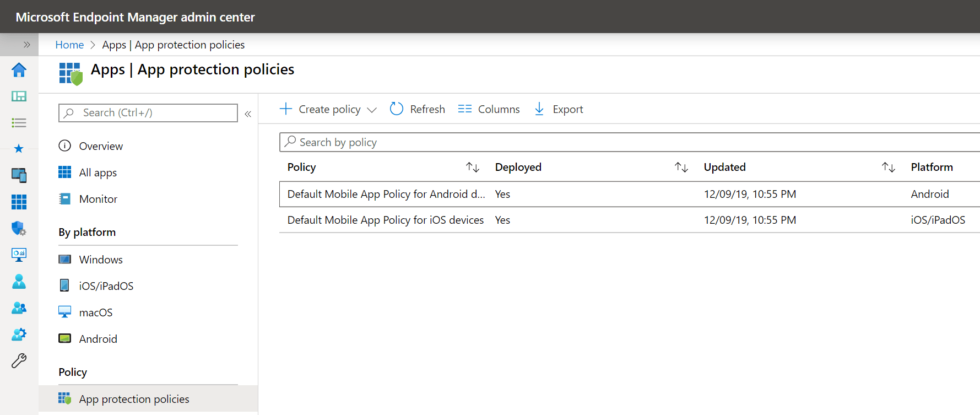The height and width of the screenshot is (415, 980).
Task: Open Dashboard from the navigation rail
Action: click(19, 96)
